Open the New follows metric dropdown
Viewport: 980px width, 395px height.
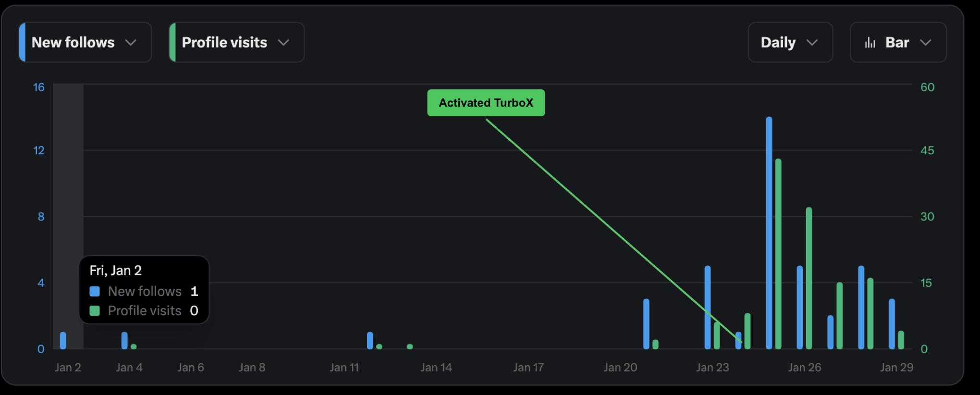(85, 42)
